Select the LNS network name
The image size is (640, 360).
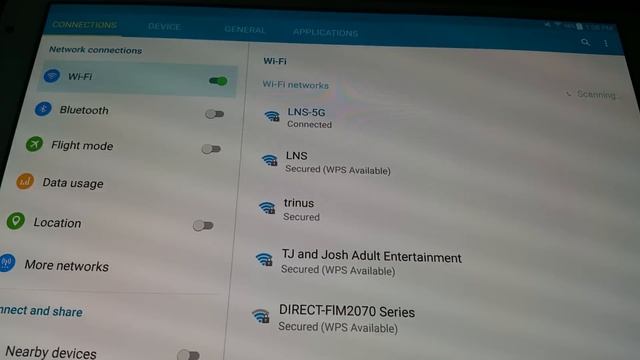tap(297, 156)
